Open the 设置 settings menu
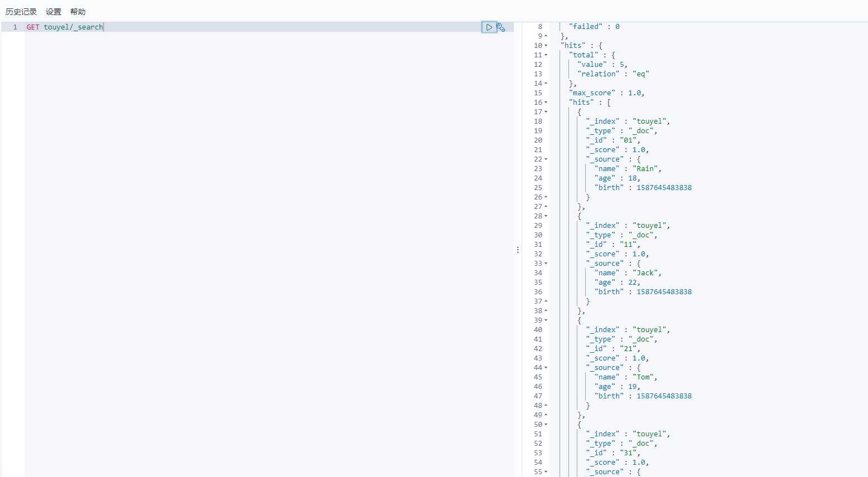 (53, 12)
